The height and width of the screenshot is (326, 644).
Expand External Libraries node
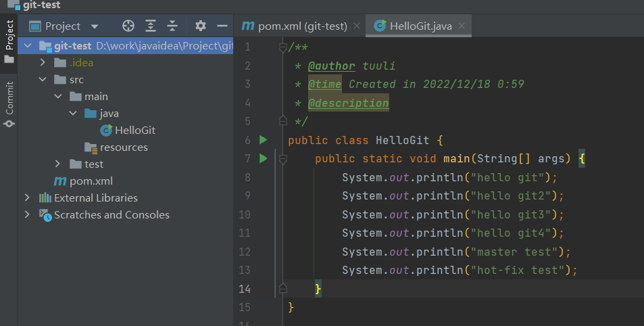point(27,198)
